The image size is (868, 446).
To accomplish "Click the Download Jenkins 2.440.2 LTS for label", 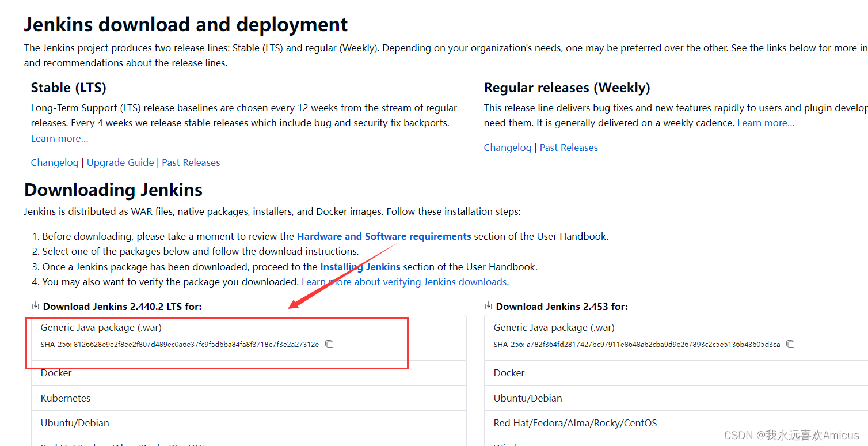I will click(x=122, y=307).
